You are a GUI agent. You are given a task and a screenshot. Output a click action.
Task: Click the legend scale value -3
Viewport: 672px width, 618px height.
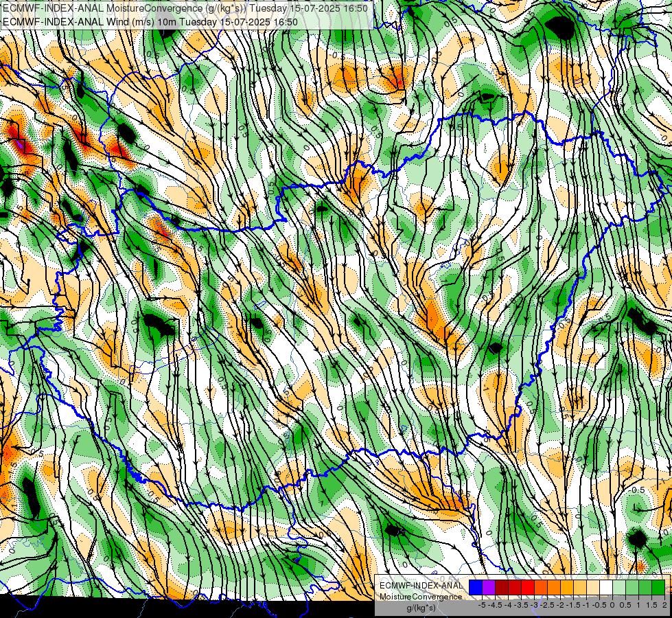click(534, 605)
